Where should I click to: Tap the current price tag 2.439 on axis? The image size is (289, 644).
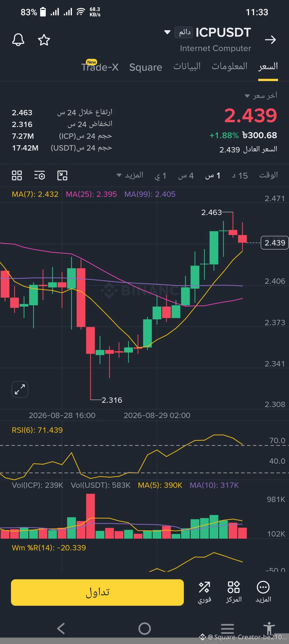[275, 243]
